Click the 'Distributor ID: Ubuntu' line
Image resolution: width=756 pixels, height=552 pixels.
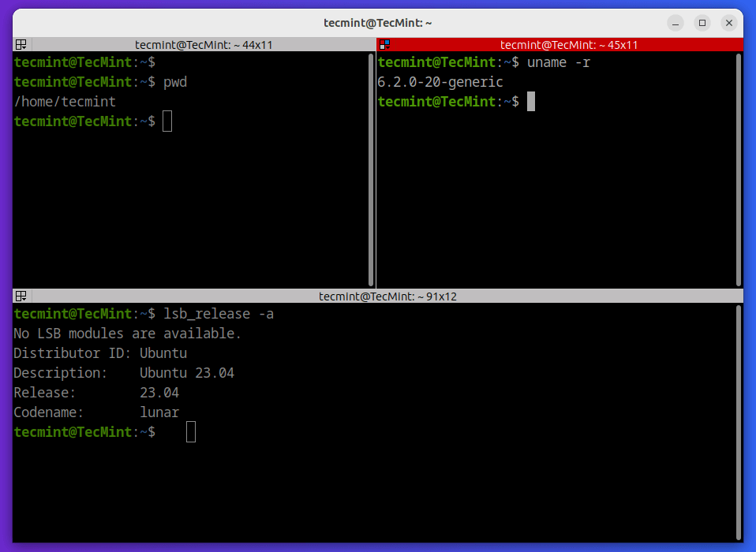click(100, 353)
